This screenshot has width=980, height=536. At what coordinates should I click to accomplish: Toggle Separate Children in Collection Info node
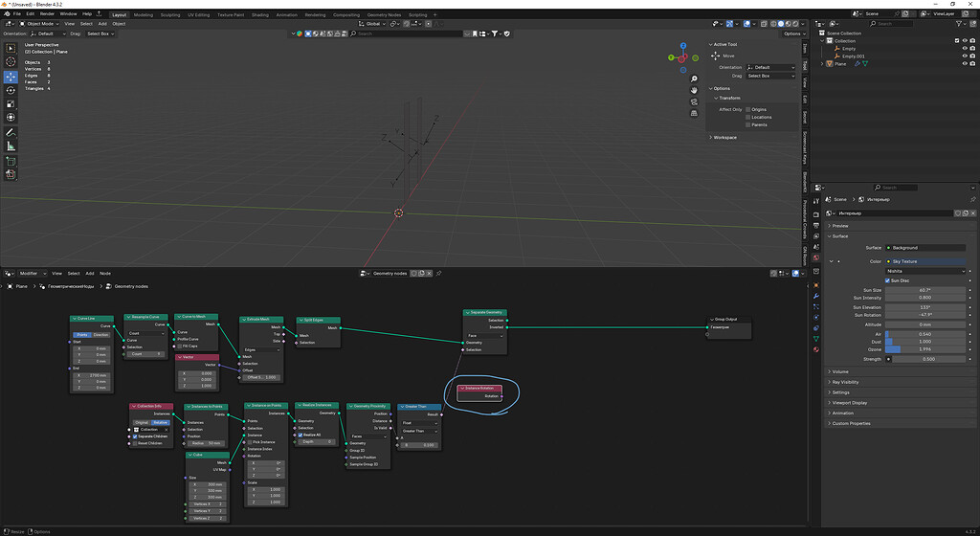point(136,436)
